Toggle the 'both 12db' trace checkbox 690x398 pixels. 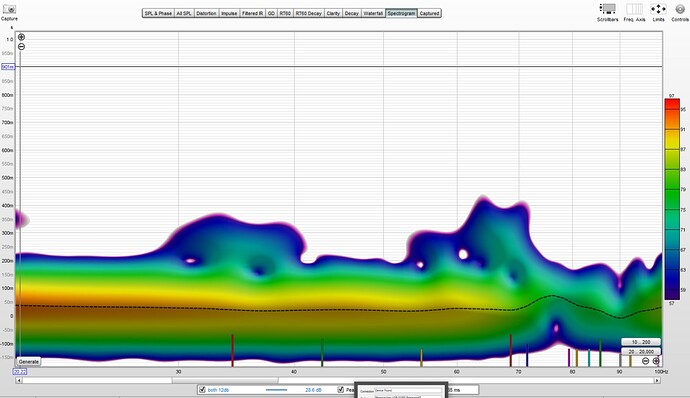point(202,390)
